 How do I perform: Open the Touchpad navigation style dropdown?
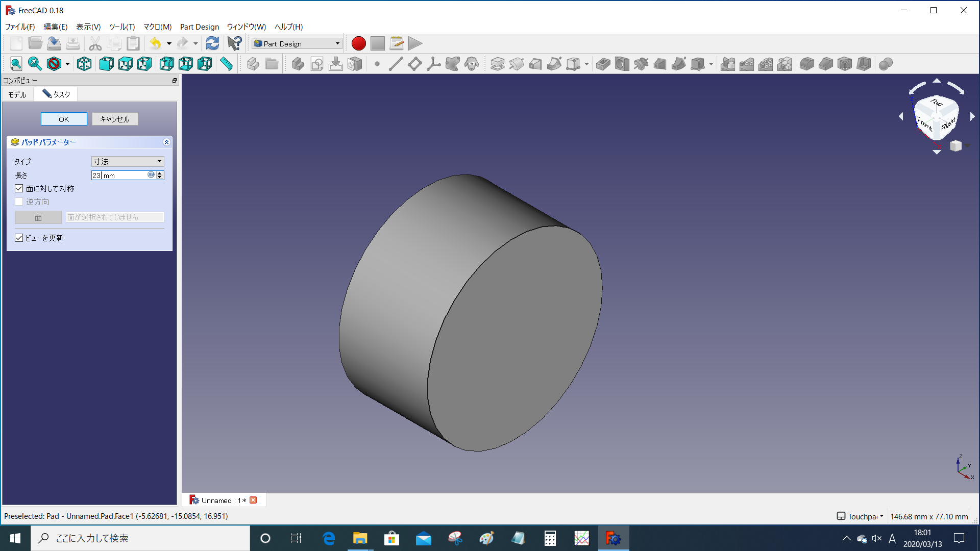tap(860, 516)
